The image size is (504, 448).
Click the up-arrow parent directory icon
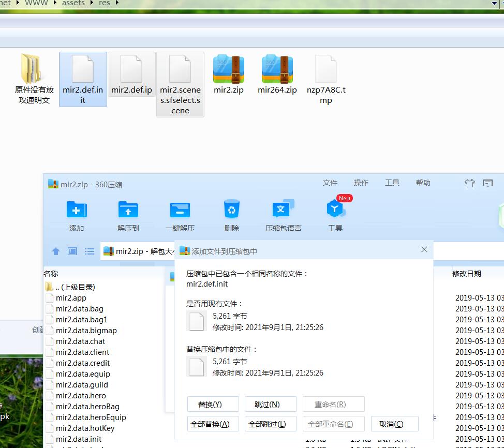coord(56,251)
